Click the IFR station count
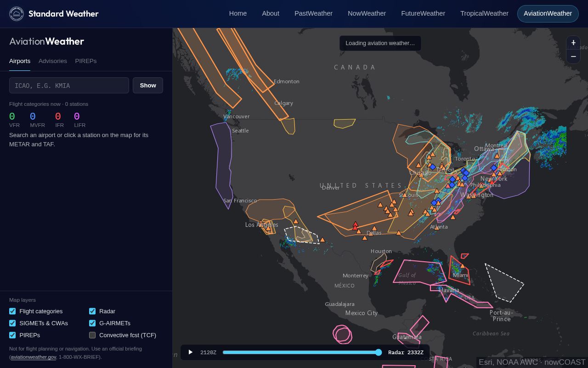The image size is (588, 368). click(58, 116)
